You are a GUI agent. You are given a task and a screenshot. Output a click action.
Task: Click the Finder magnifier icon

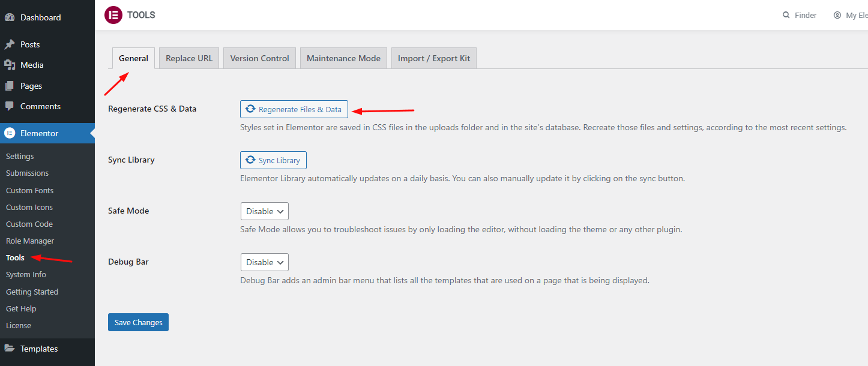[x=786, y=15]
